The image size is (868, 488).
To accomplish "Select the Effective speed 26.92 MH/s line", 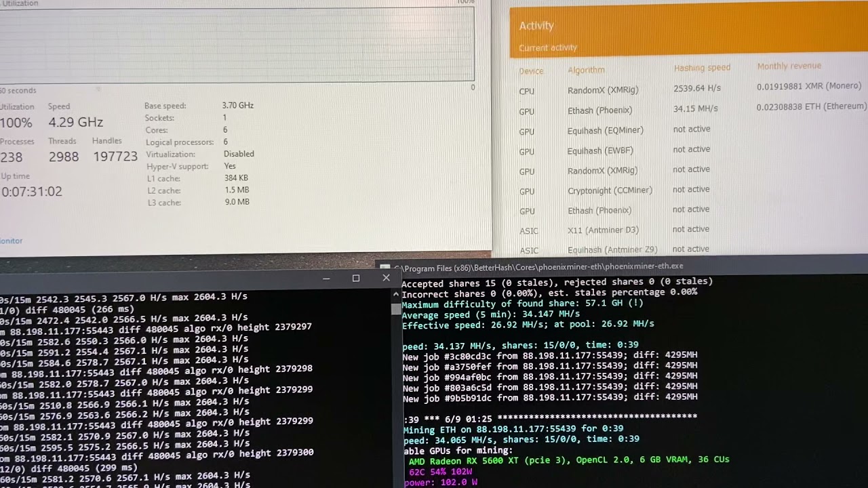I will [x=528, y=324].
